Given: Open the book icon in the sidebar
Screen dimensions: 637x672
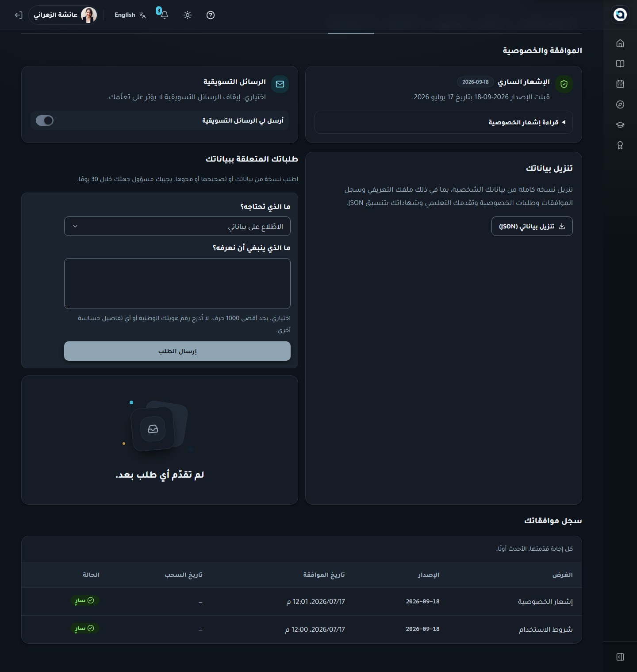Looking at the screenshot, I should 620,64.
